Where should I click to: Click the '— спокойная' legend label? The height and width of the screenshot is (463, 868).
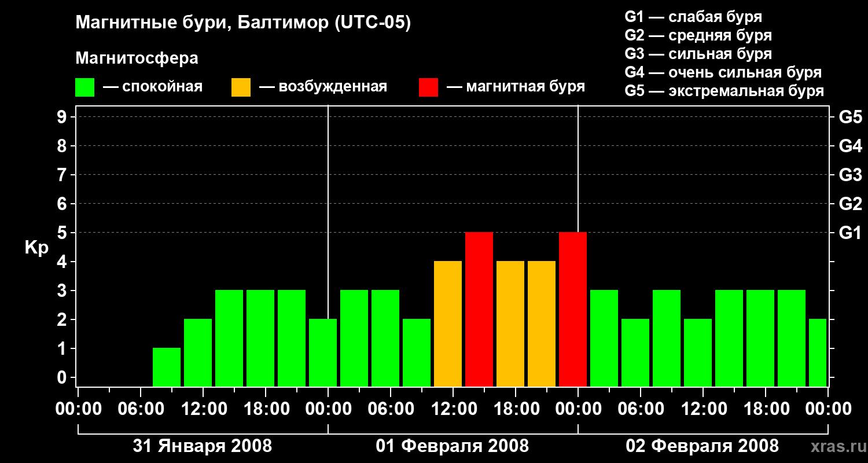153,87
